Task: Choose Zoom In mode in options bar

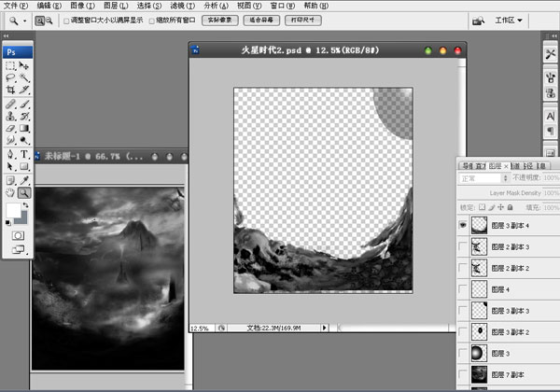Action: pos(39,21)
